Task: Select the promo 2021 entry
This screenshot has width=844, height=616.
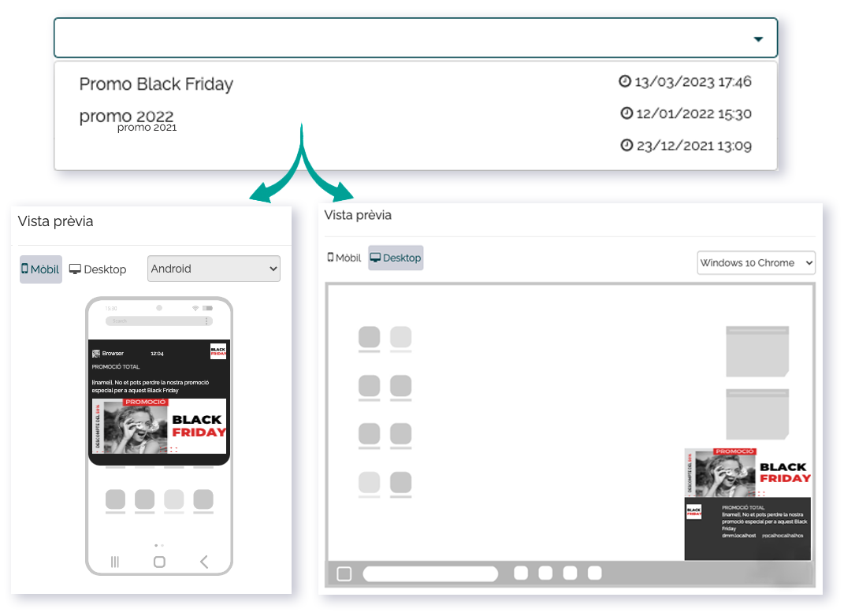Action: [x=147, y=128]
